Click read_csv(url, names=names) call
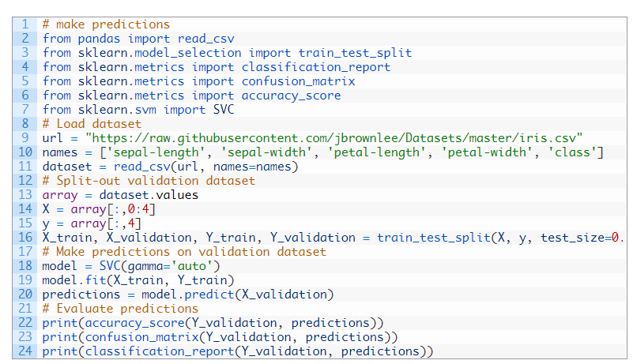 205,167
